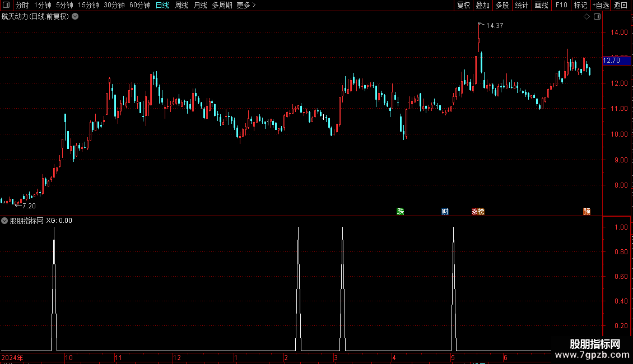Open the 股朋指标网 indicator dropdown arrow
Viewport: 633px width, 364px height.
pos(4,221)
